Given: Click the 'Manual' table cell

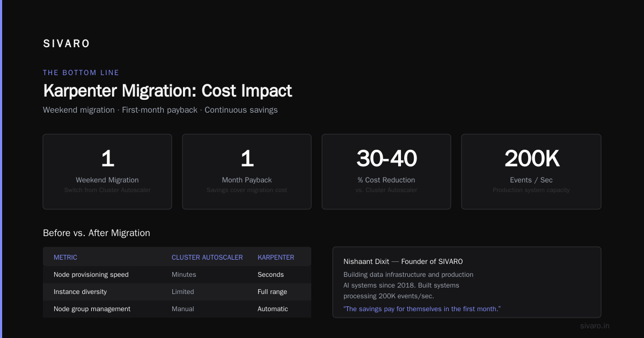Looking at the screenshot, I should [183, 309].
